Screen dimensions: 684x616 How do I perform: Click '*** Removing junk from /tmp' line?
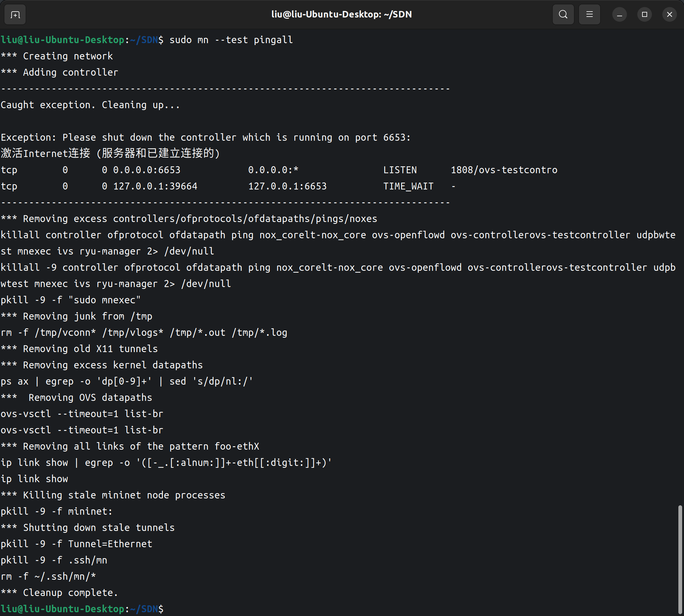[x=77, y=316]
